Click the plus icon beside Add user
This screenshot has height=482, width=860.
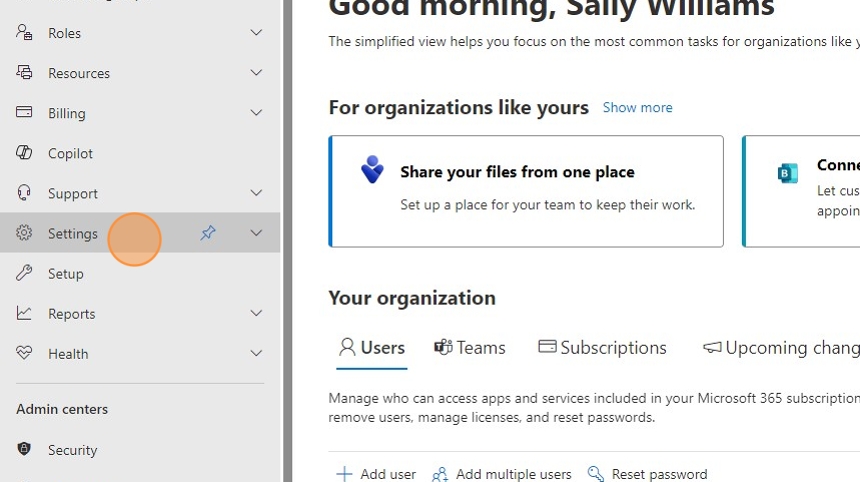pos(344,474)
